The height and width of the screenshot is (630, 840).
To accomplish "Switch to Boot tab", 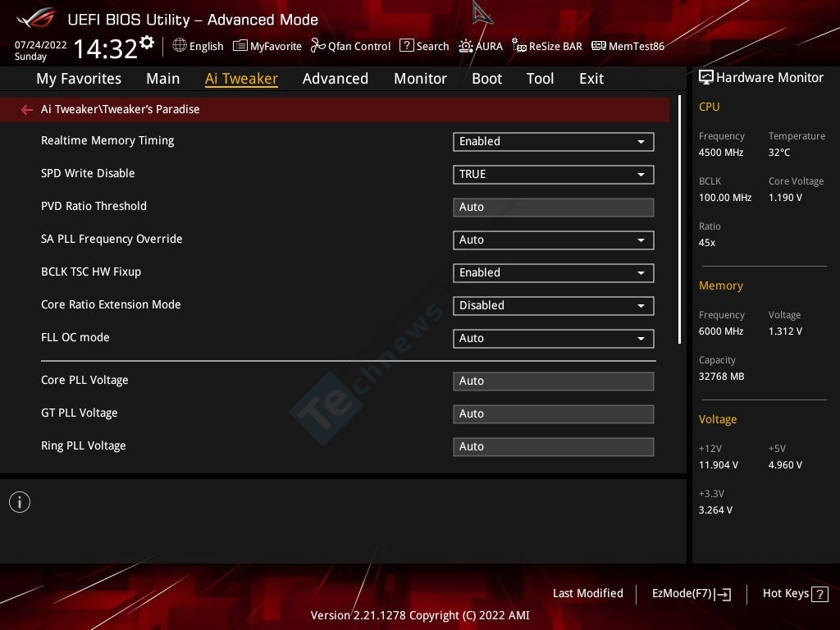I will 487,79.
